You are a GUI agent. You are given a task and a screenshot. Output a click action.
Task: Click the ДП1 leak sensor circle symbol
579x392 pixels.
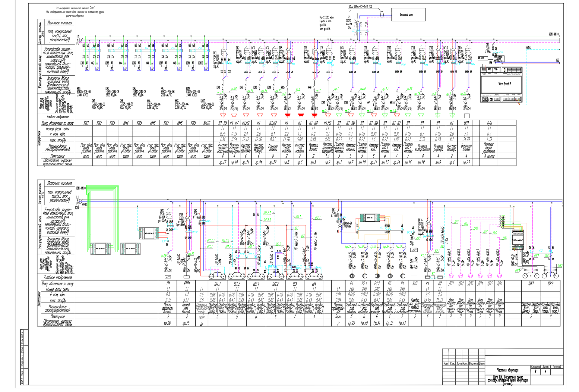point(451,275)
